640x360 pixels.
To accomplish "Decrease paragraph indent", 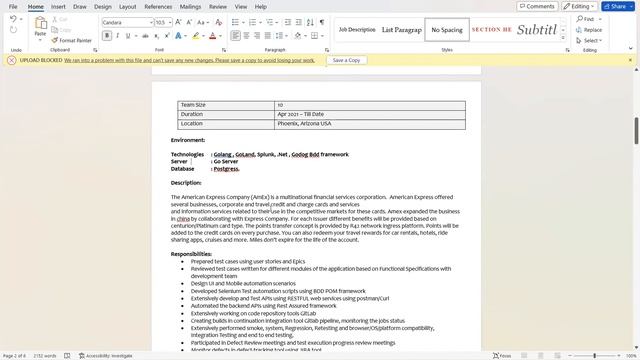I will tap(288, 22).
